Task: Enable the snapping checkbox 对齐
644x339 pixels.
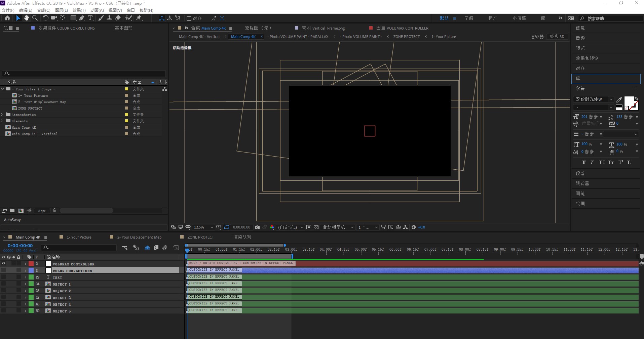Action: (189, 18)
